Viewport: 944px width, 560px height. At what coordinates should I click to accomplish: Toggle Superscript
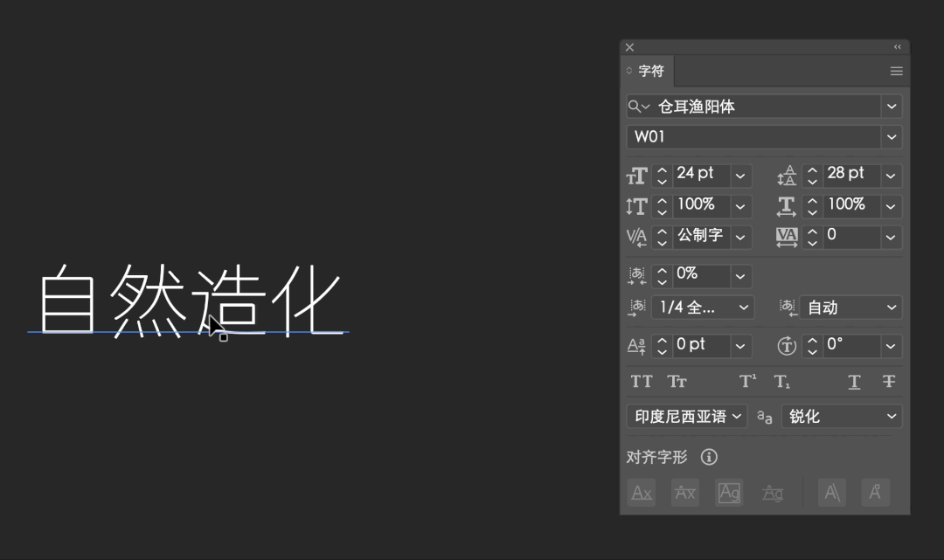747,382
